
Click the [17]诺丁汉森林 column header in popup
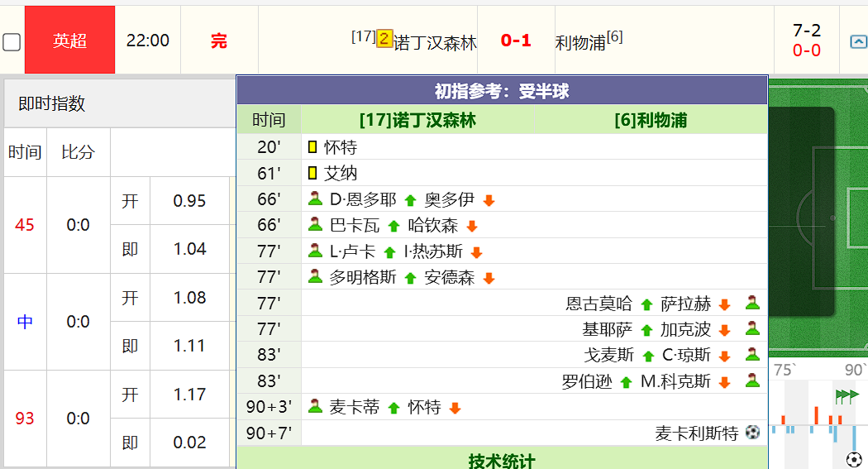pyautogui.click(x=417, y=121)
